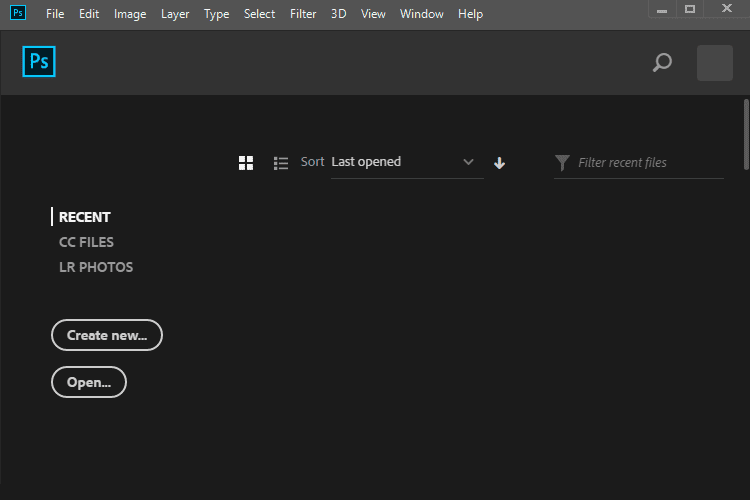Viewport: 750px width, 500px height.
Task: Open the user profile avatar
Action: coord(714,63)
